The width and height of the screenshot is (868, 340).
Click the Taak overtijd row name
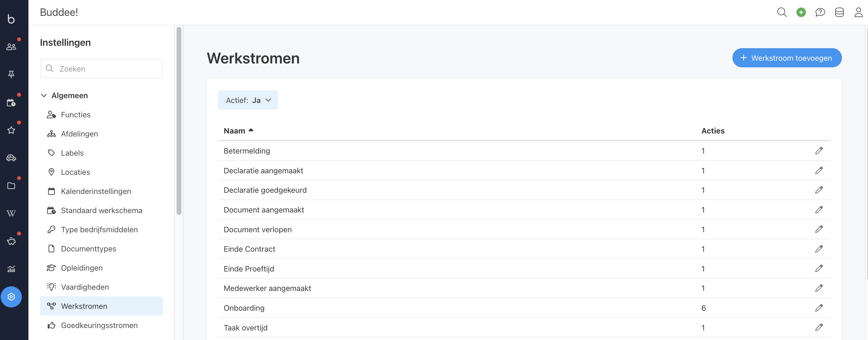click(x=245, y=327)
